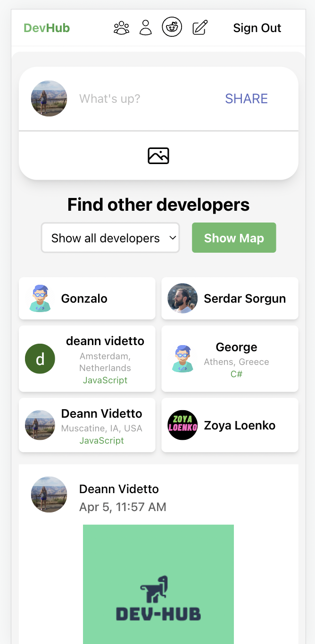Click the Reddit icon in the navbar

point(172,27)
